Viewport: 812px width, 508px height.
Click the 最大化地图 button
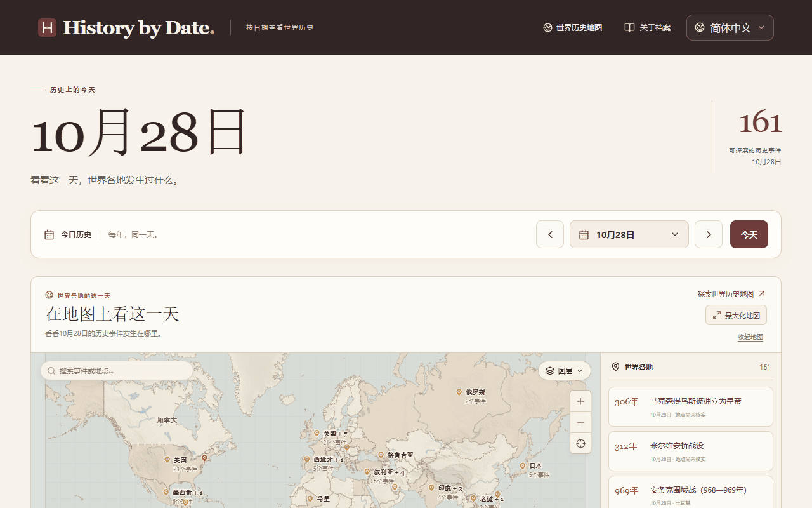point(736,315)
